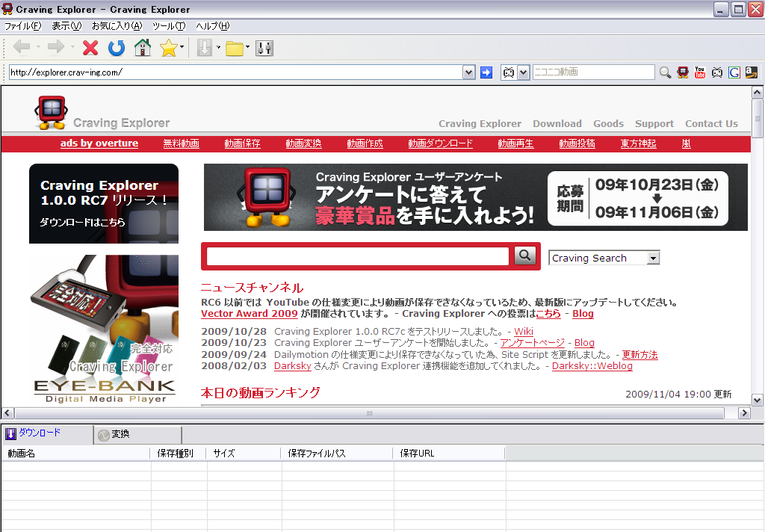
Task: Click Contact Us link
Action: click(711, 123)
